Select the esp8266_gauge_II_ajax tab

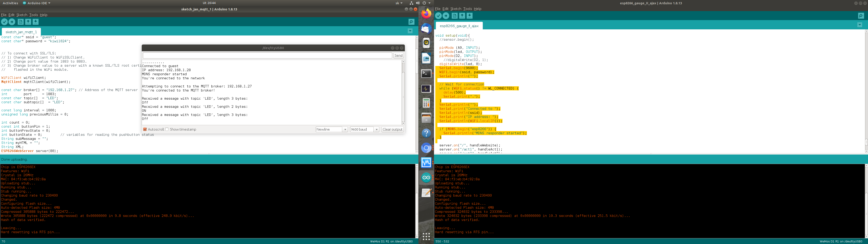[459, 26]
